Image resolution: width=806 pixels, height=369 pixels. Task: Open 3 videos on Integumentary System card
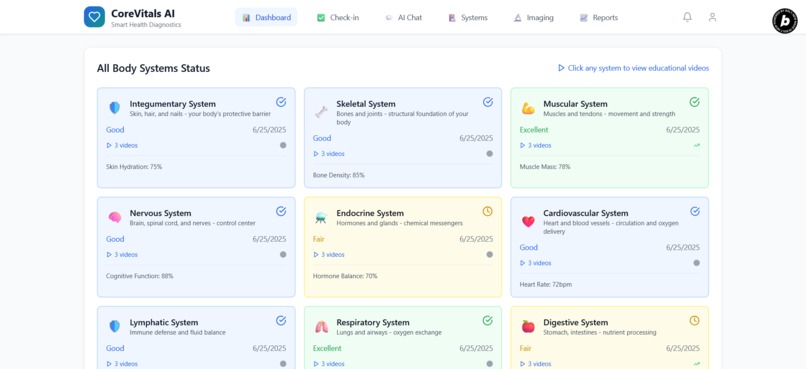point(122,145)
